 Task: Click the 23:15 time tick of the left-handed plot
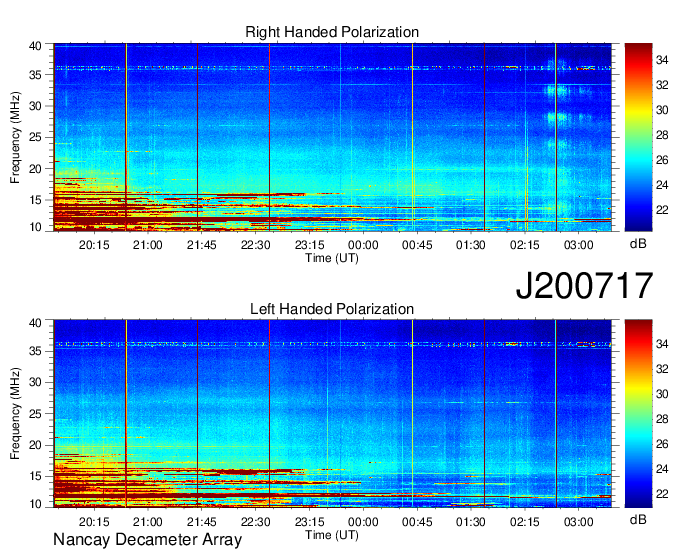tap(310, 522)
